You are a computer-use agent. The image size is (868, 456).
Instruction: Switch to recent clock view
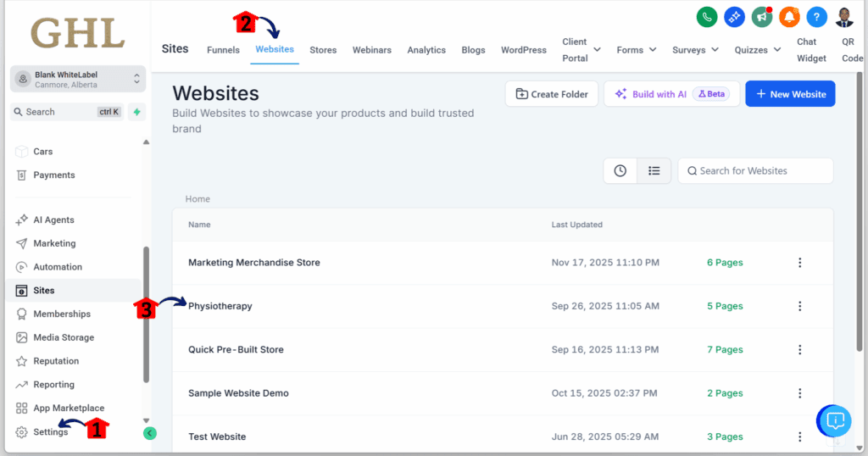coord(620,170)
